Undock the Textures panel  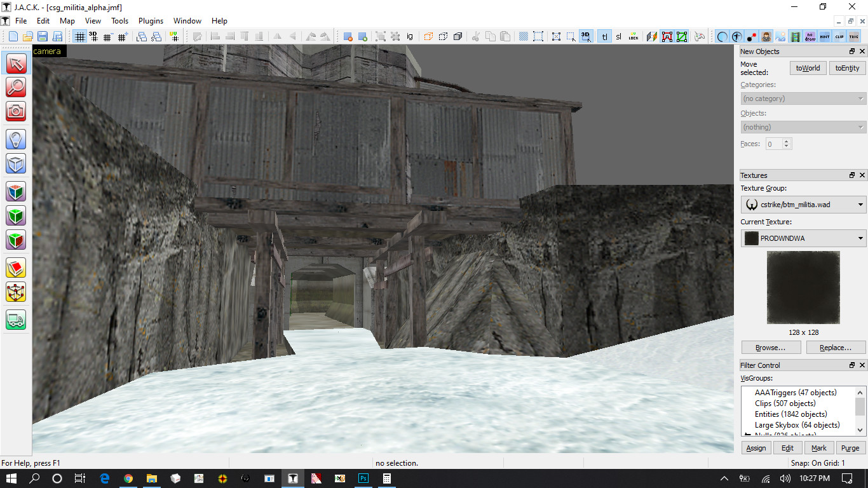click(x=853, y=175)
